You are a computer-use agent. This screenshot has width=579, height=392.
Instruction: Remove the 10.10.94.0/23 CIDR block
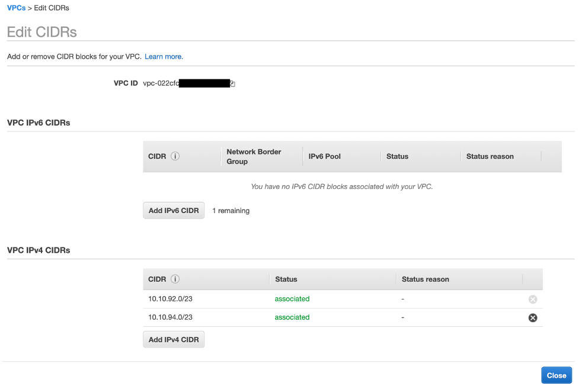532,317
